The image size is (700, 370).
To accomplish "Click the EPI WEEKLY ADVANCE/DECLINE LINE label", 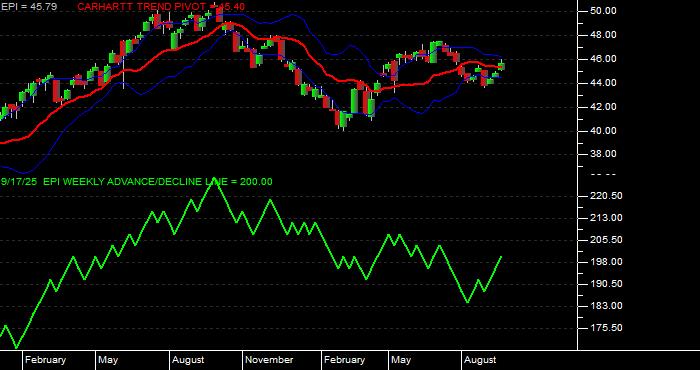I will (x=158, y=182).
